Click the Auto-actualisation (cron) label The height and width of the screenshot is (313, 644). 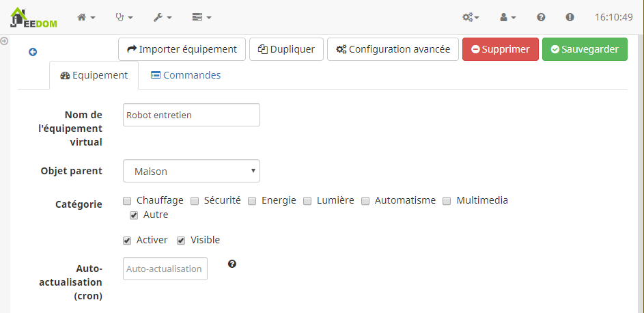tap(70, 282)
